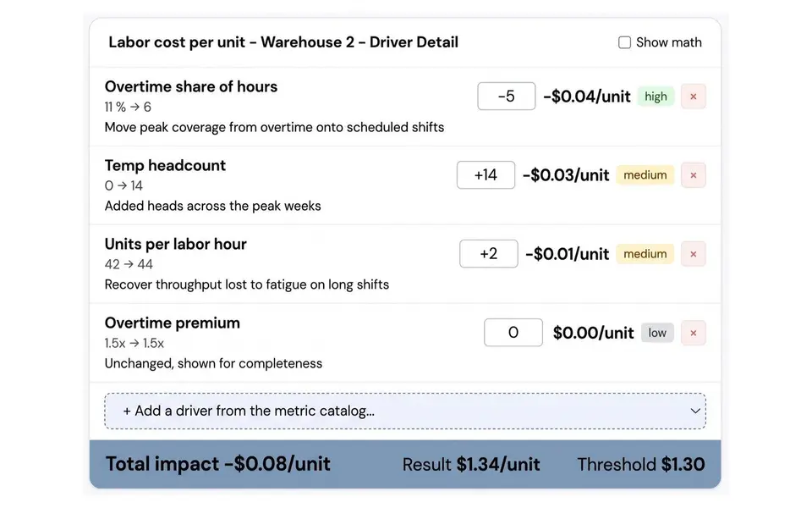Edit the +14 temp headcount change field
This screenshot has width=812, height=508.
(486, 175)
